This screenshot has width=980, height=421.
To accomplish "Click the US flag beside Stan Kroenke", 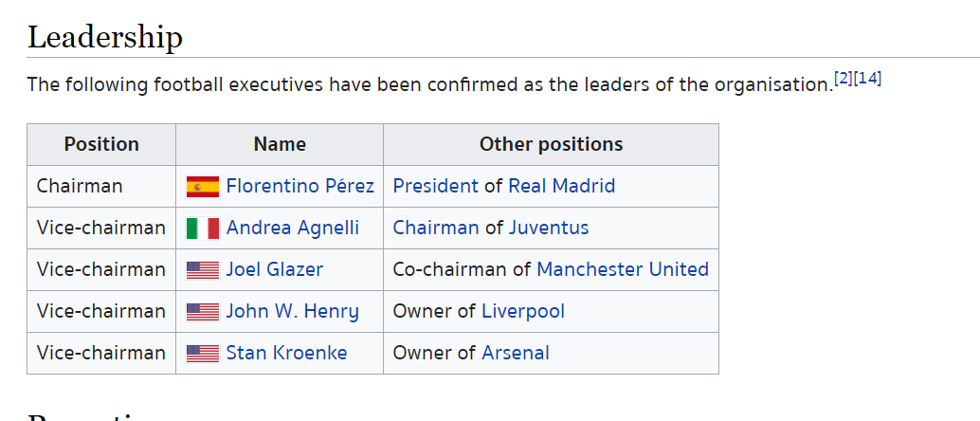I will tap(203, 354).
